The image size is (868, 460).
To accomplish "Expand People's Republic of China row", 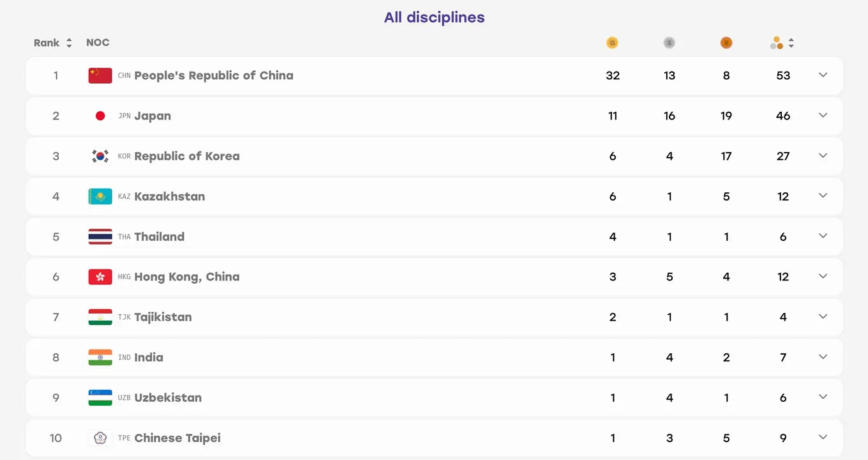I will point(823,75).
